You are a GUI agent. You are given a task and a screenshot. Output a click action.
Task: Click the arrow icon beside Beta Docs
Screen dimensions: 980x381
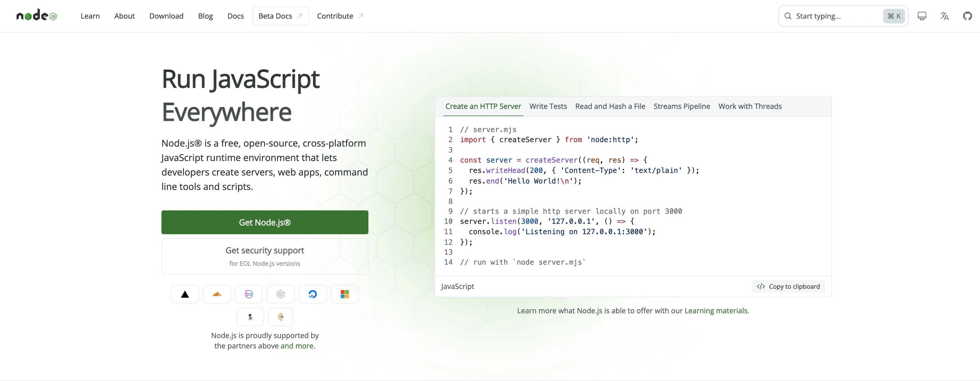pyautogui.click(x=300, y=16)
